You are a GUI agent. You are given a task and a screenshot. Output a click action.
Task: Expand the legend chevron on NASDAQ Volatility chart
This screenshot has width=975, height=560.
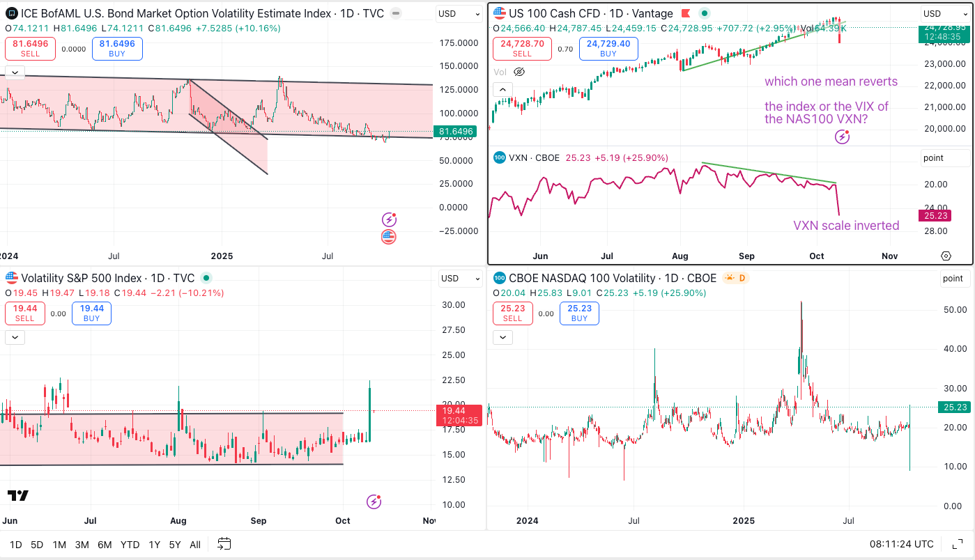click(503, 337)
